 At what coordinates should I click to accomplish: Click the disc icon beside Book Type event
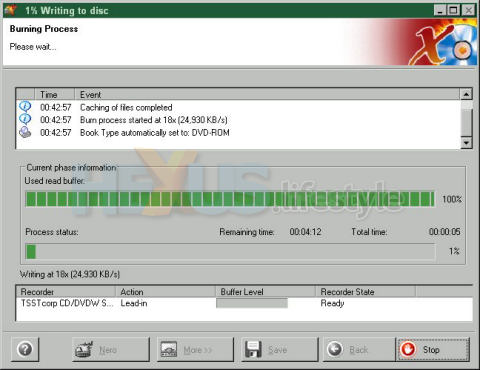click(x=25, y=132)
